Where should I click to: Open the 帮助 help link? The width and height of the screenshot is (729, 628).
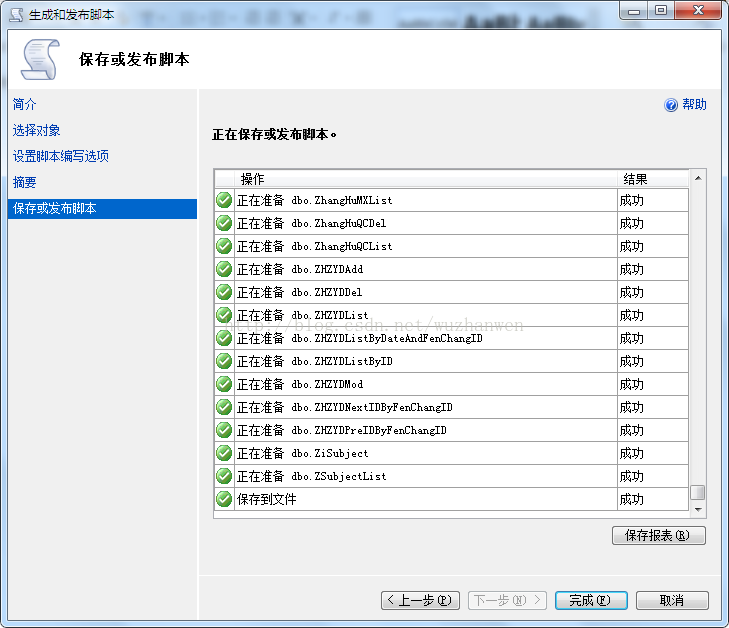[695, 105]
